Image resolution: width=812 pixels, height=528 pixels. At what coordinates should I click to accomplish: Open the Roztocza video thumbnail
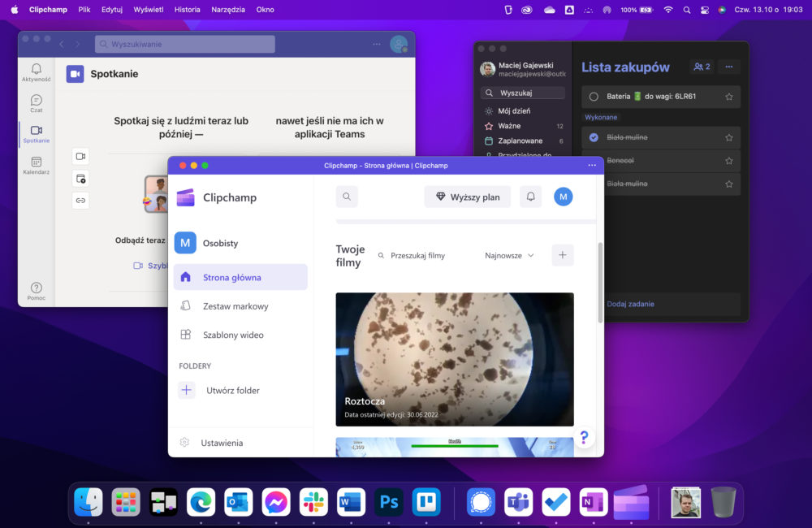[x=455, y=359]
